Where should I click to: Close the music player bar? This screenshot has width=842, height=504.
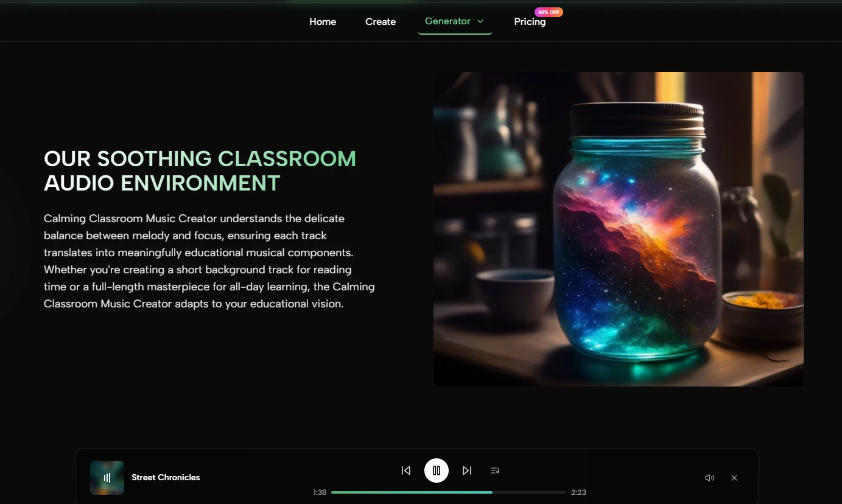tap(734, 478)
